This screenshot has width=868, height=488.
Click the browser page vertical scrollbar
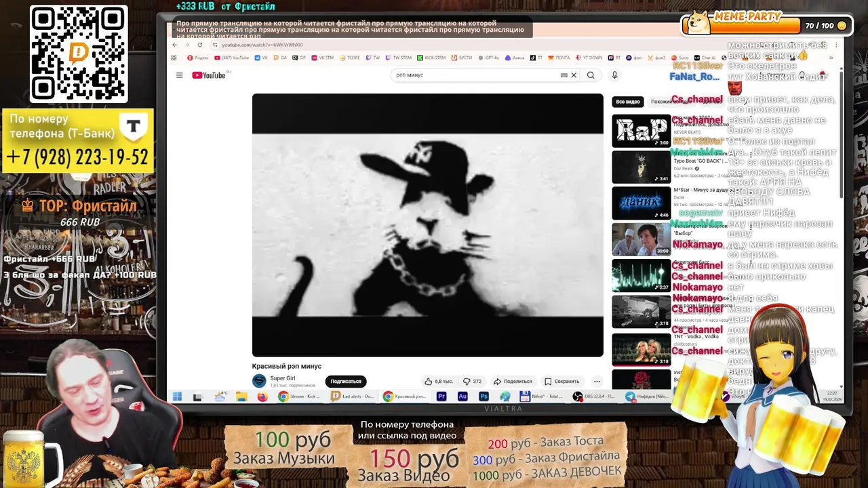pos(841,136)
